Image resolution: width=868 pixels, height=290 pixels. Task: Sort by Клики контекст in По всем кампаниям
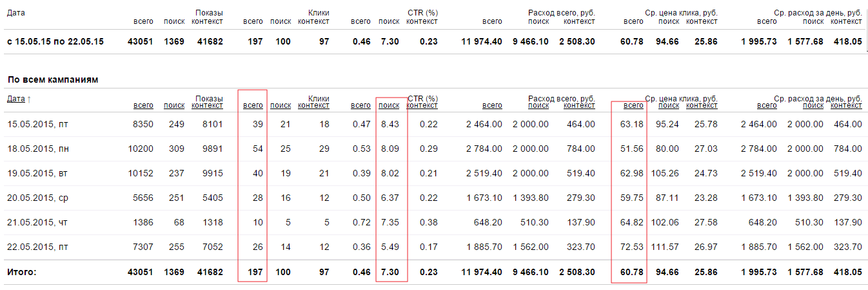click(313, 105)
